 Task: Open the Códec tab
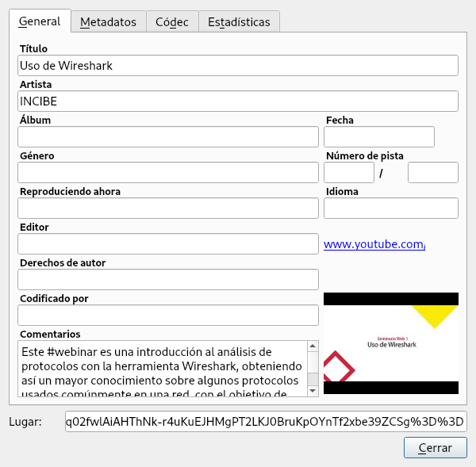point(172,22)
